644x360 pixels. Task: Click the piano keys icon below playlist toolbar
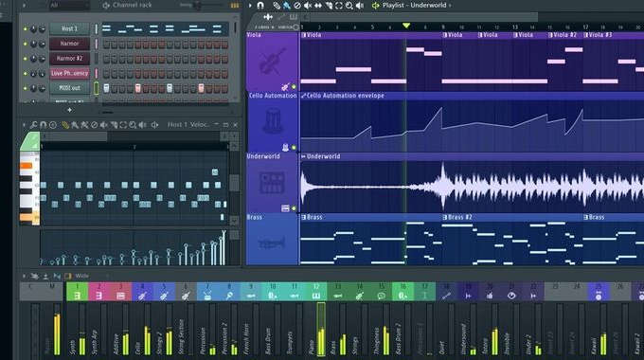click(294, 17)
